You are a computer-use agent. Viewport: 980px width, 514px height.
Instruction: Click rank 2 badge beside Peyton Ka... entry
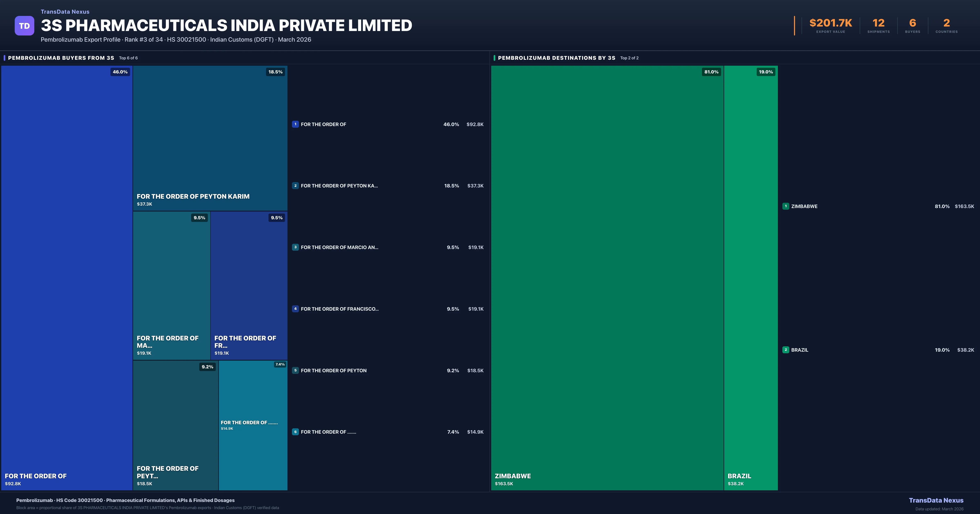295,186
